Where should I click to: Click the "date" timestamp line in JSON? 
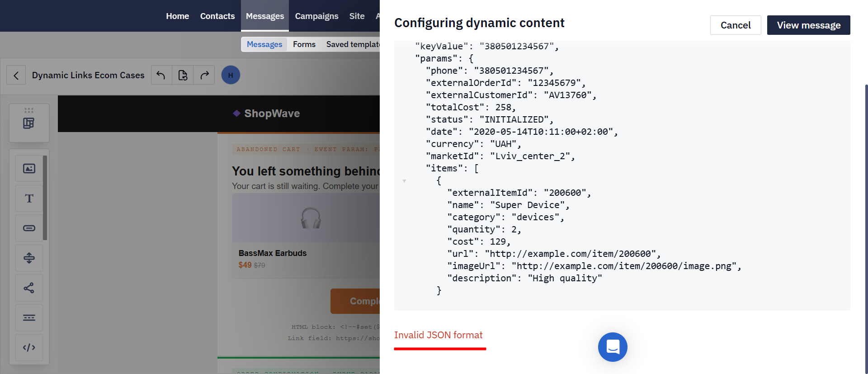pos(522,132)
